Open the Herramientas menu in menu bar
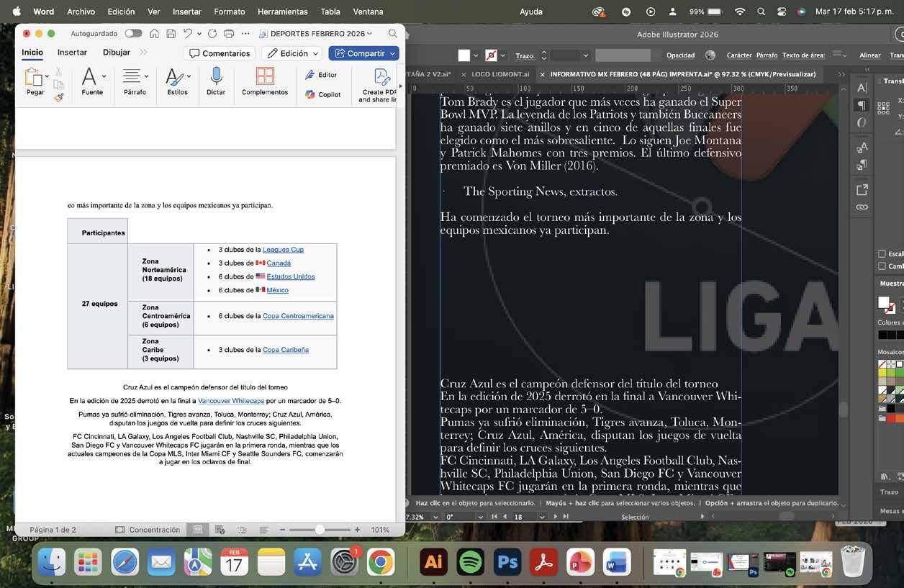The image size is (904, 588). [x=282, y=12]
